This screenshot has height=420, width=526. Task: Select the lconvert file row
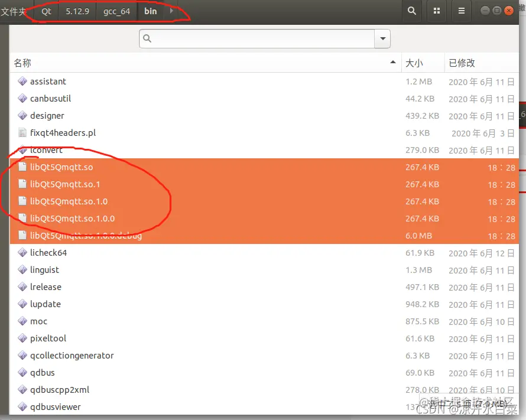(x=264, y=150)
